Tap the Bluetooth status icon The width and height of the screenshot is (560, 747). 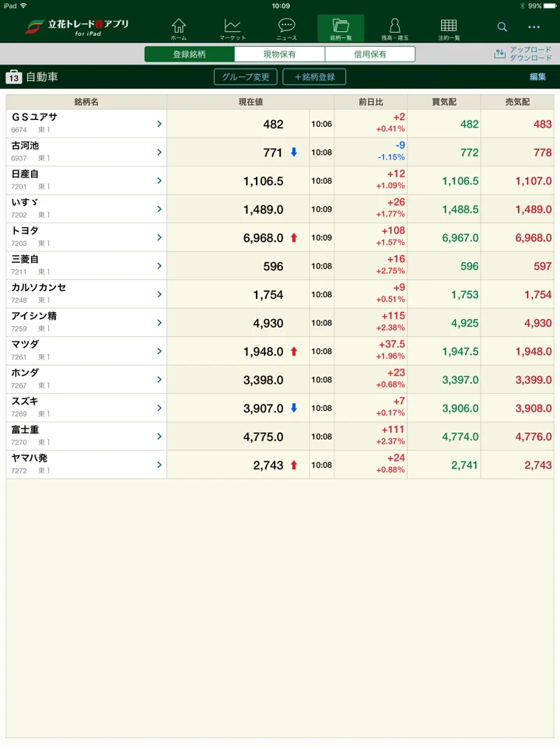(x=523, y=5)
